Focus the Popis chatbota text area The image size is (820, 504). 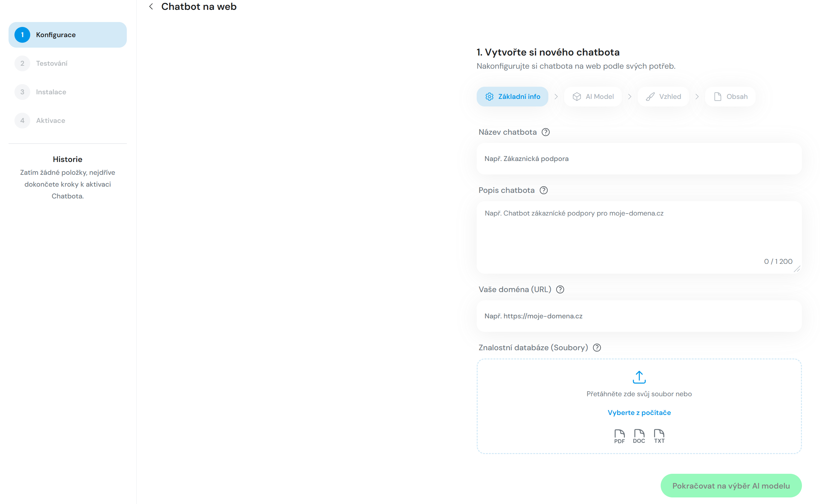tap(639, 237)
